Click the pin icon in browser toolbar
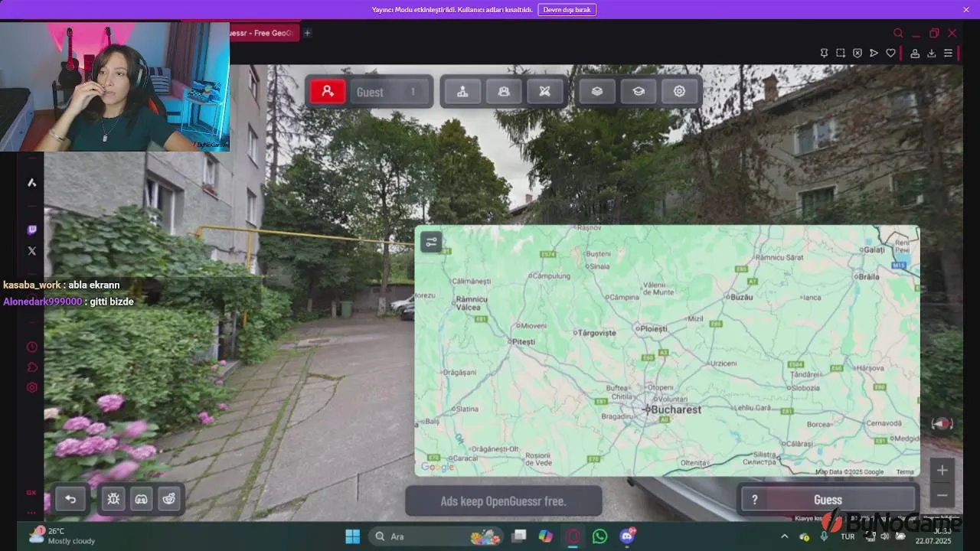Image resolution: width=980 pixels, height=551 pixels. (824, 53)
